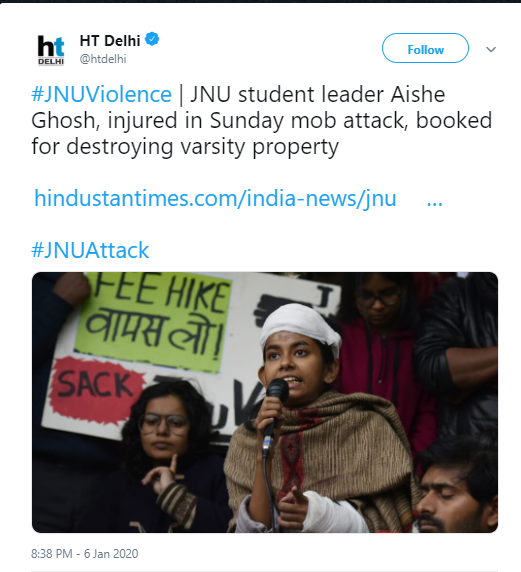
Task: Click the blue verified badge
Action: (152, 40)
